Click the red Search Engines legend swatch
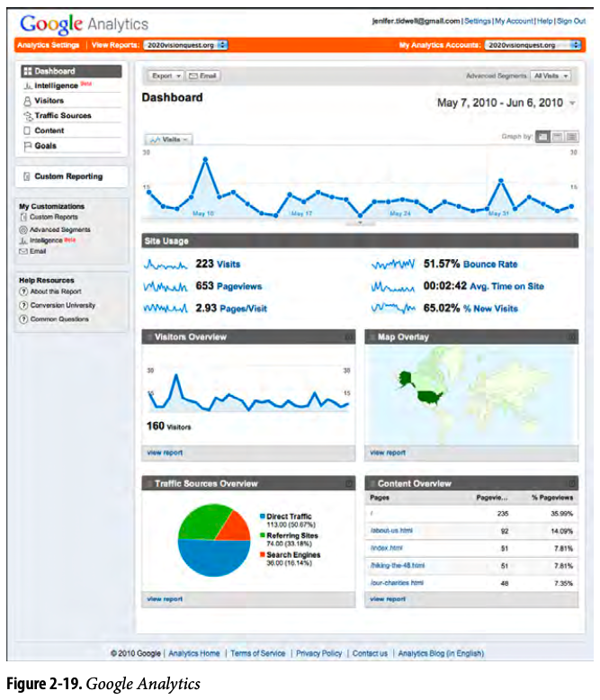This screenshot has height=700, width=600. click(x=263, y=554)
